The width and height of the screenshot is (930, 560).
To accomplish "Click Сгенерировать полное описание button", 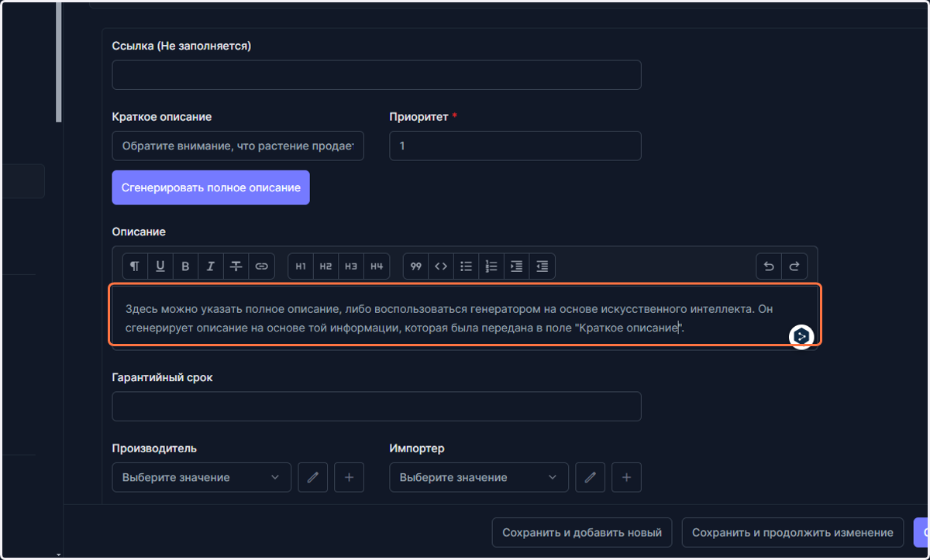I will (x=211, y=187).
